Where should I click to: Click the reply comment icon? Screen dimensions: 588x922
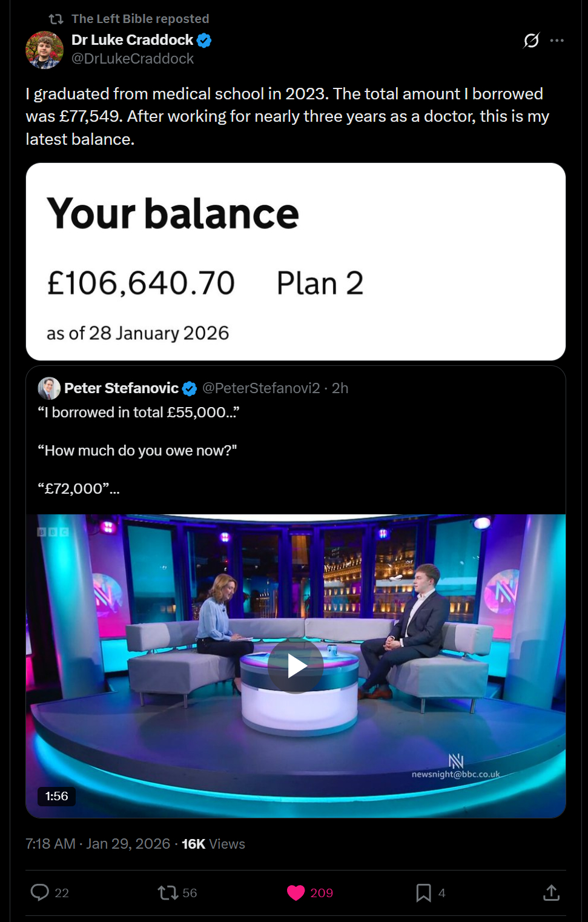[x=40, y=892]
